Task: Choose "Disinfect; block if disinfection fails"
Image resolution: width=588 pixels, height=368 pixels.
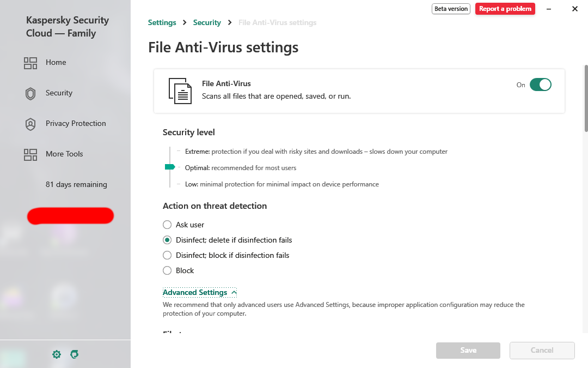Action: [167, 255]
